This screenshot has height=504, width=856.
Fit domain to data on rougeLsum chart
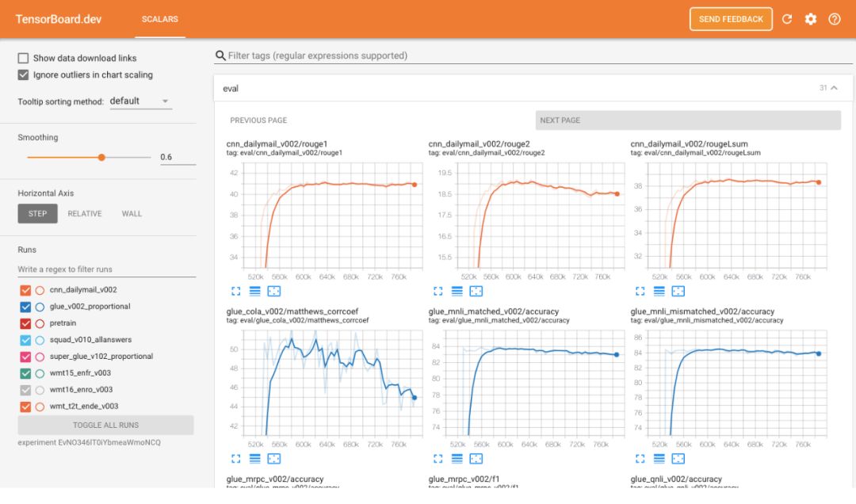click(x=678, y=292)
